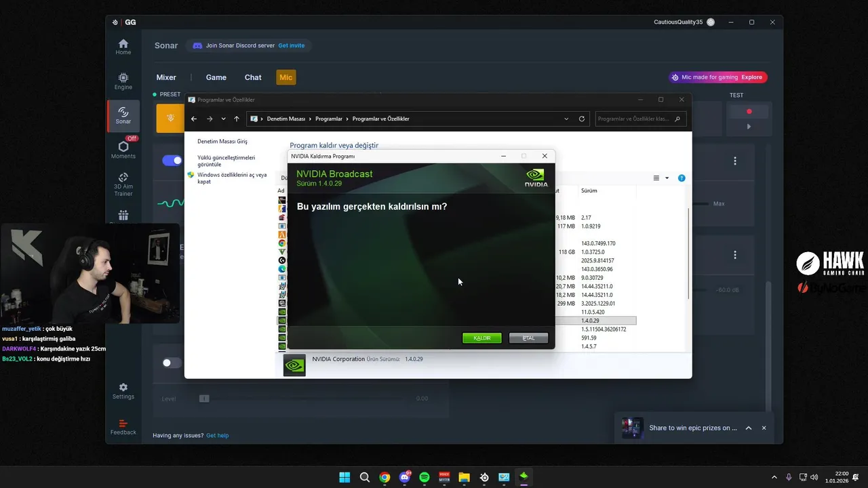This screenshot has width=868, height=488.
Task: Start mic test recording with red dot
Action: pos(749,111)
